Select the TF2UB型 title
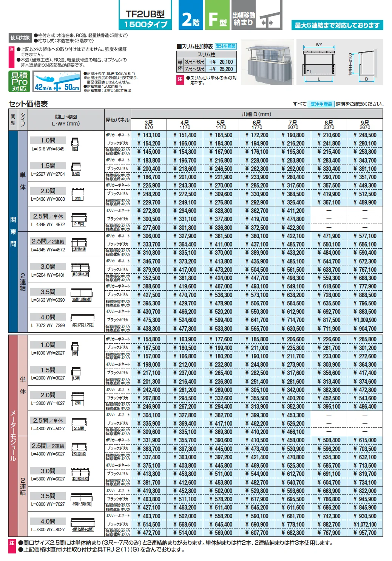 pyautogui.click(x=145, y=14)
